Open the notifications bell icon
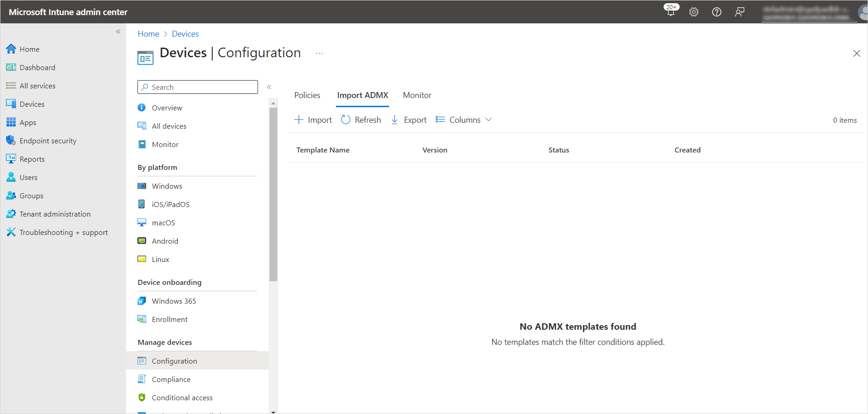Image resolution: width=868 pixels, height=414 pixels. click(x=671, y=12)
